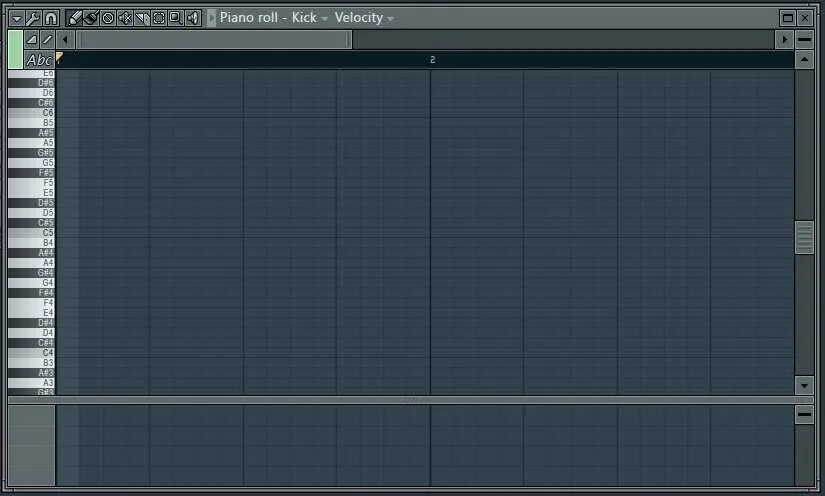Click the minus button in the velocity lane

tap(804, 414)
